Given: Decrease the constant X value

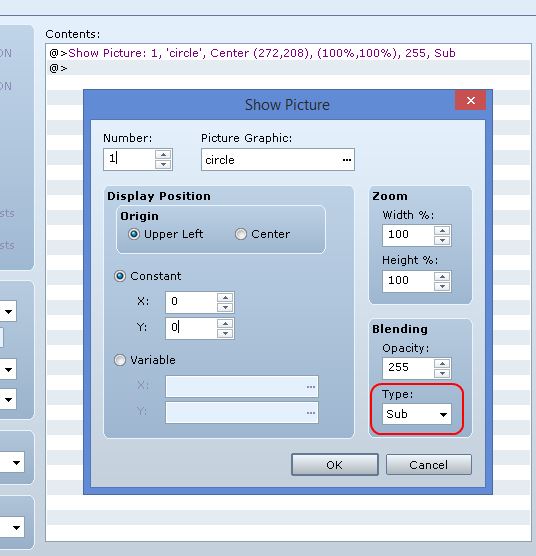Looking at the screenshot, I should [x=225, y=307].
